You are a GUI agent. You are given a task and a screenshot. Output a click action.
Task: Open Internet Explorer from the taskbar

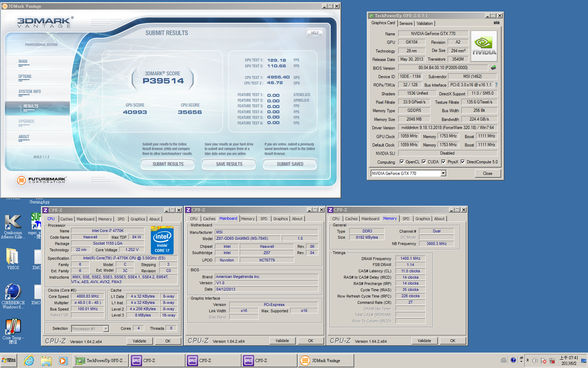[x=29, y=360]
